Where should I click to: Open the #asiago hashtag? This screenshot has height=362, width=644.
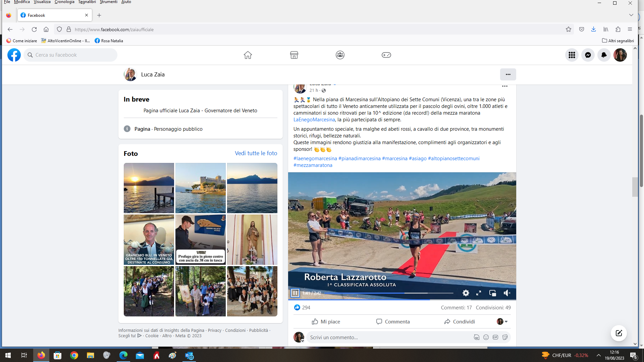[x=418, y=159]
